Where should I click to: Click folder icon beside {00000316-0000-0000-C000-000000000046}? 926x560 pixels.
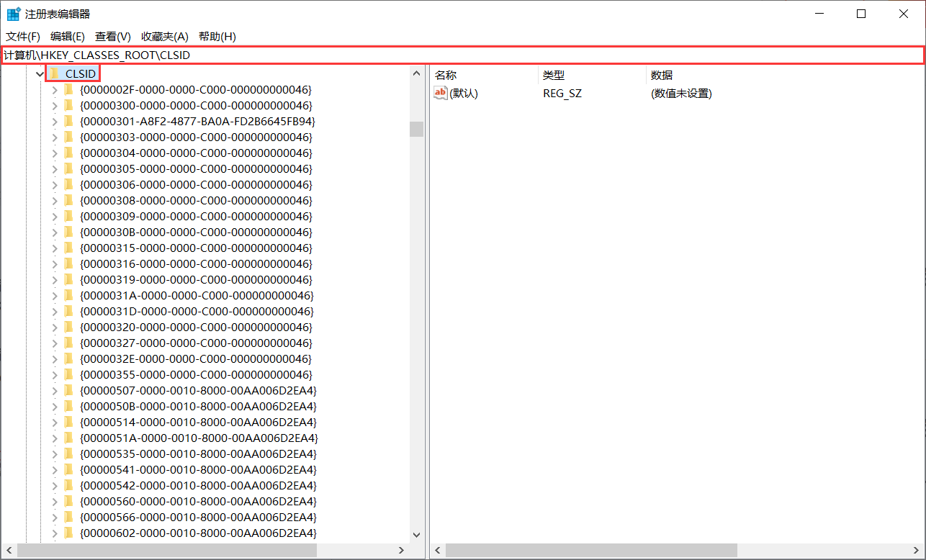coord(69,263)
